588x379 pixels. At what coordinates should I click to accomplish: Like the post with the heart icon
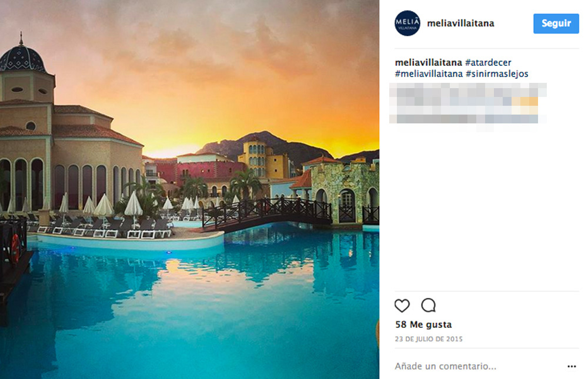coord(402,306)
